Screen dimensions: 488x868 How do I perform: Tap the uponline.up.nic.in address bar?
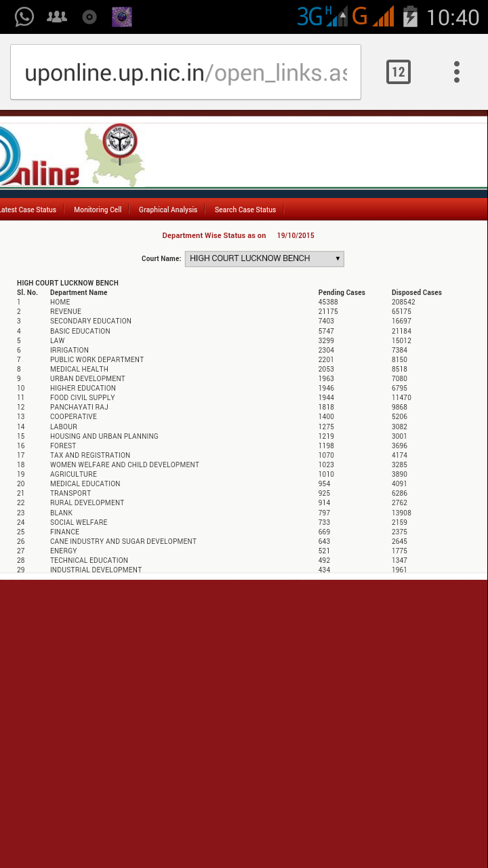click(186, 73)
